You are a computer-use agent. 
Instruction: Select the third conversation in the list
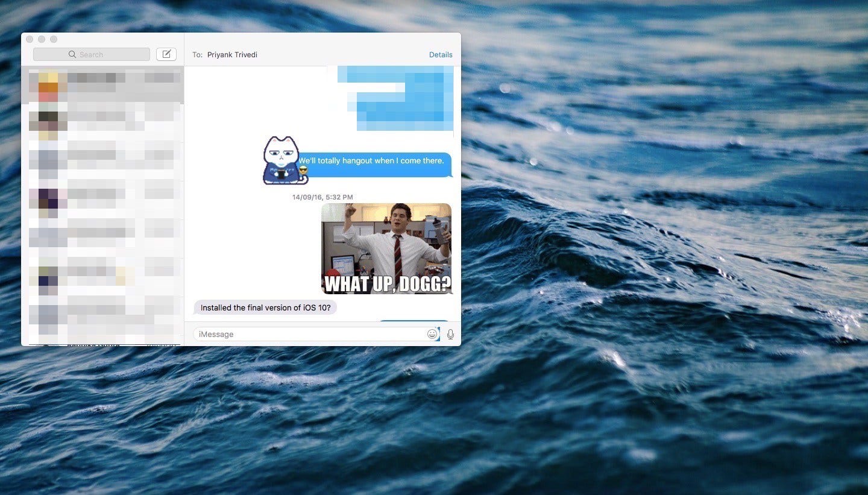[x=102, y=161]
